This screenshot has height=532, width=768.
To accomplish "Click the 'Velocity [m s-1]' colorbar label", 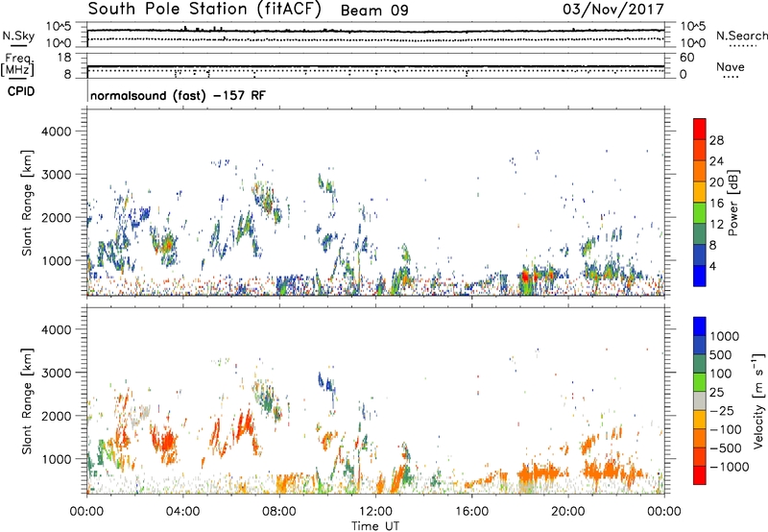I will (758, 400).
